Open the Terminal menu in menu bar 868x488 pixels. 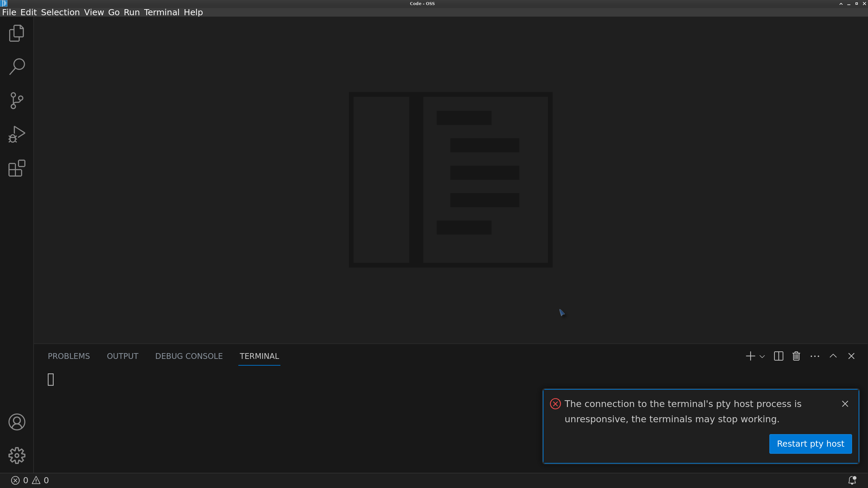pos(161,12)
